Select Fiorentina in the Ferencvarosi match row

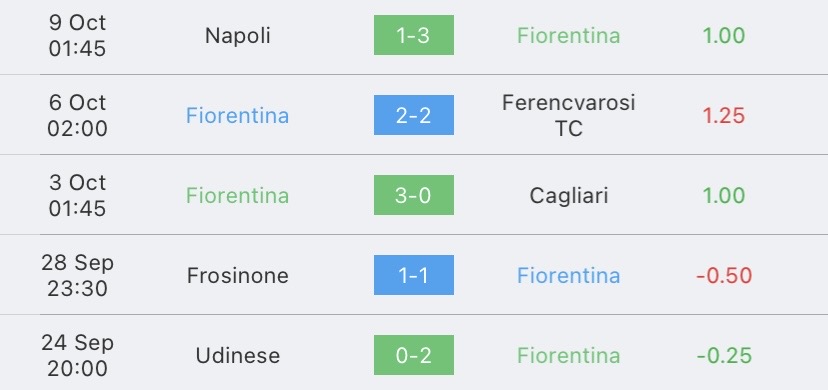[x=238, y=115]
